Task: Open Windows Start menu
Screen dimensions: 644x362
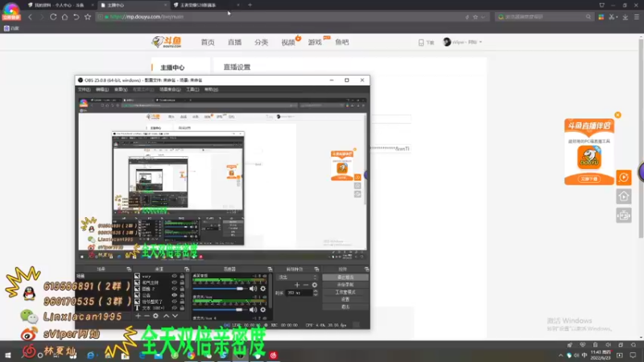Action: [x=8, y=355]
